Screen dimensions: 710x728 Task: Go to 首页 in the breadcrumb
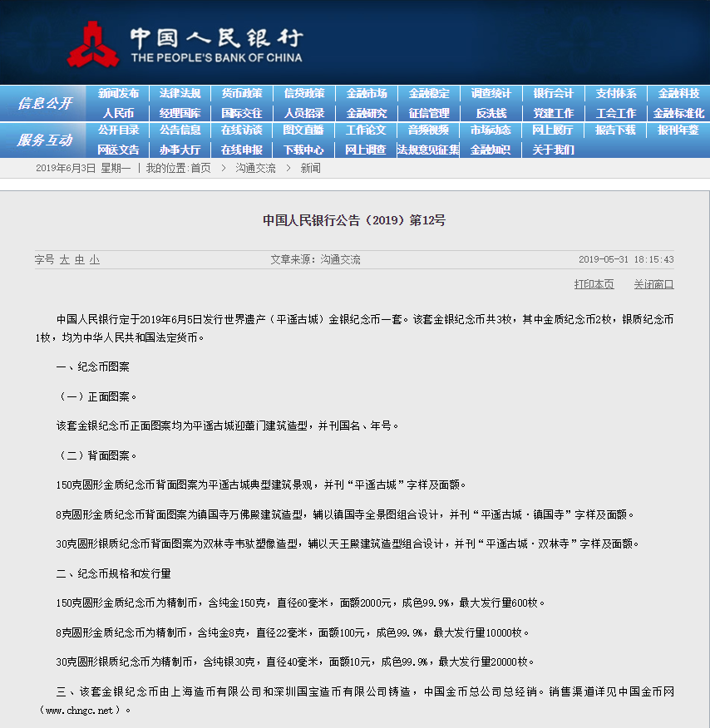200,168
